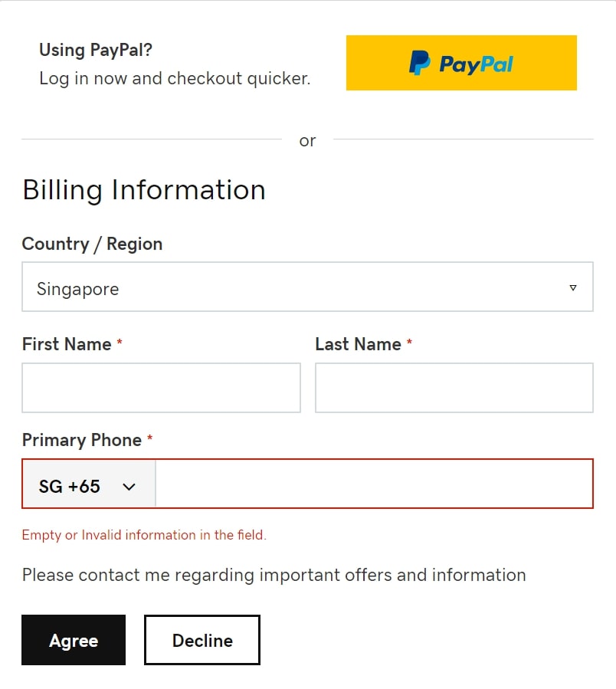Click the chevron next to SG +65
This screenshot has width=616, height=689.
pyautogui.click(x=129, y=487)
